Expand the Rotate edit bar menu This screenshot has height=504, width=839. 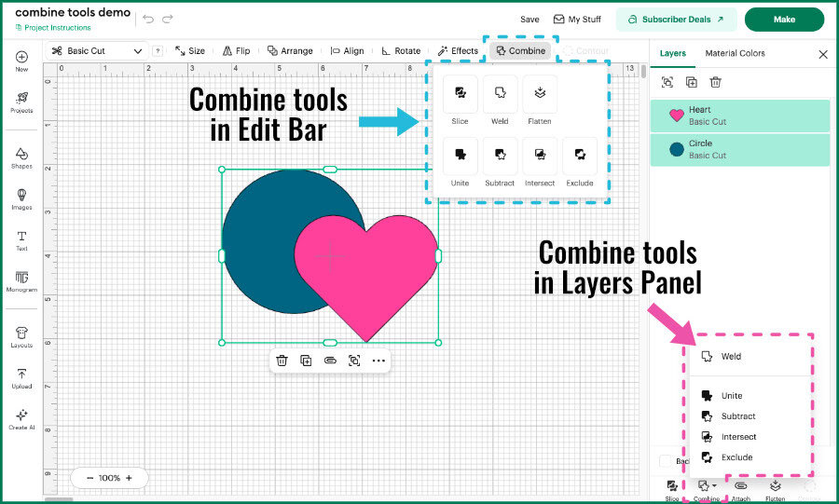coord(401,51)
